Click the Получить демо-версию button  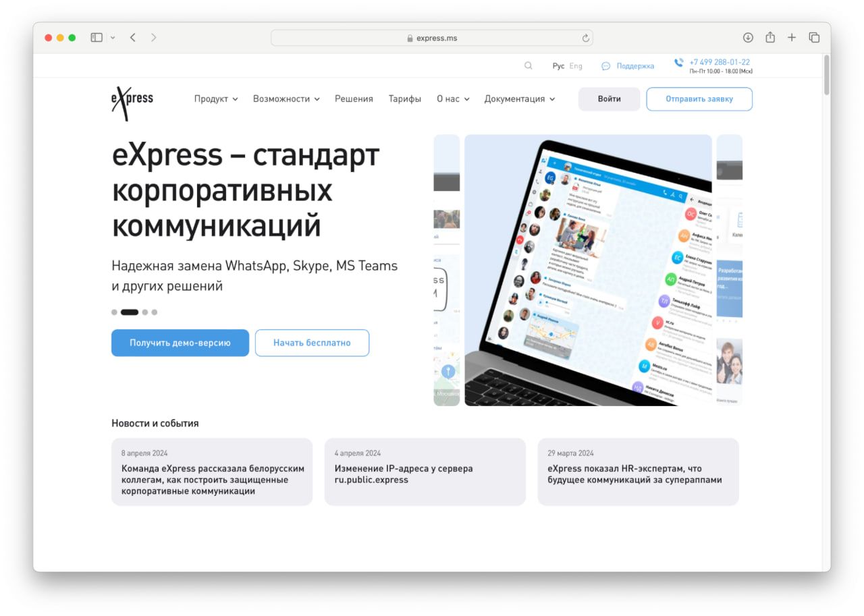(180, 343)
